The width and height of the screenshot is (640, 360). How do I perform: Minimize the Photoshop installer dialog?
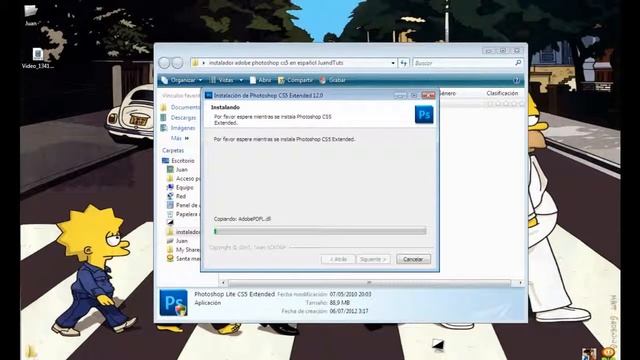click(x=400, y=95)
